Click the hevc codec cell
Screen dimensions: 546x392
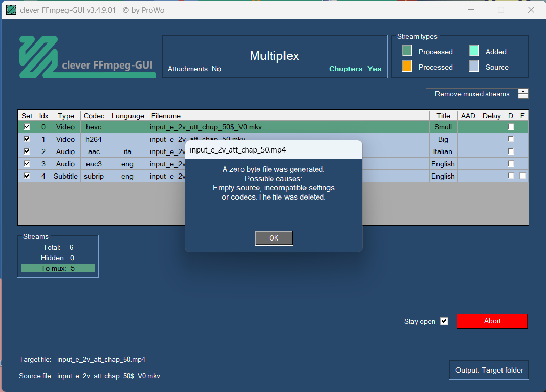click(94, 127)
